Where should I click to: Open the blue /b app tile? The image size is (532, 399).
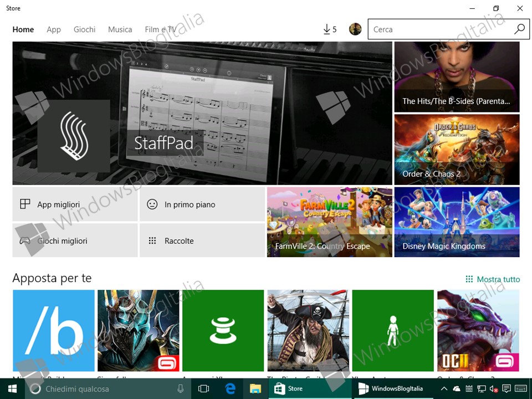[x=54, y=330]
